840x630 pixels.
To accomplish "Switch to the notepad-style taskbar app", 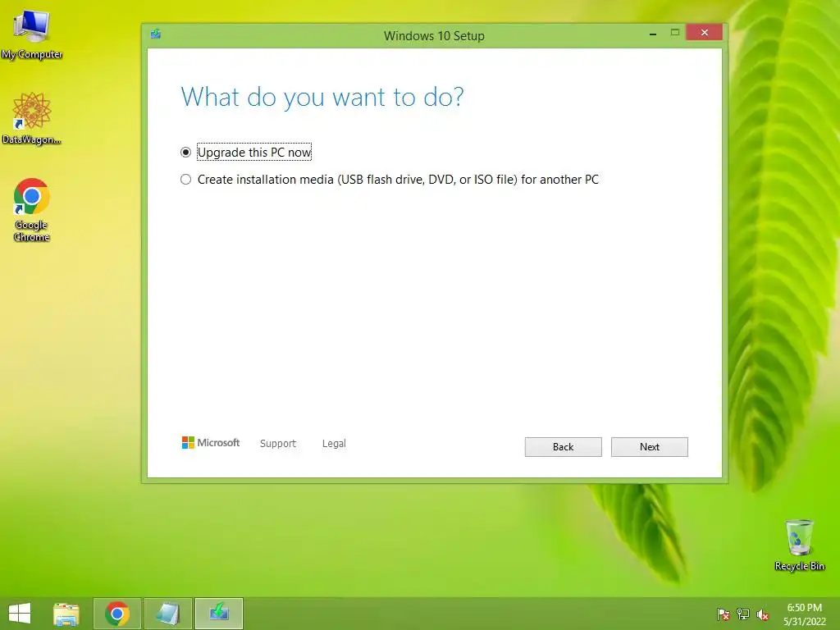I will pyautogui.click(x=167, y=614).
